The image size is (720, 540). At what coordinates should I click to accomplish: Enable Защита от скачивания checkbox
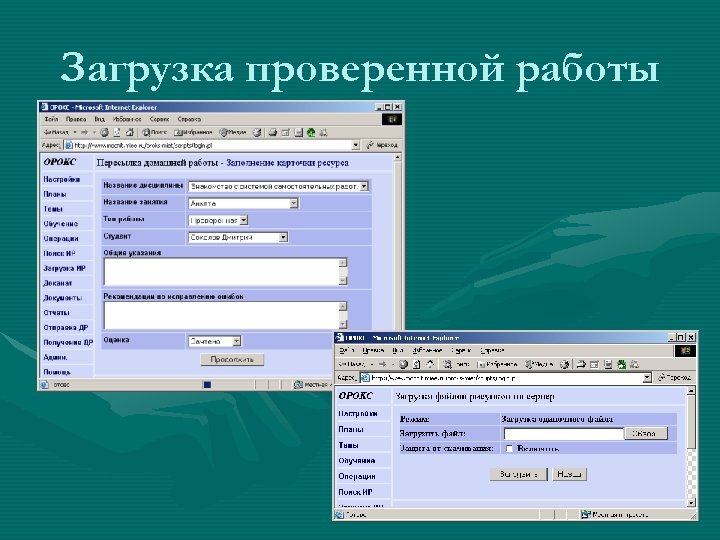point(509,449)
